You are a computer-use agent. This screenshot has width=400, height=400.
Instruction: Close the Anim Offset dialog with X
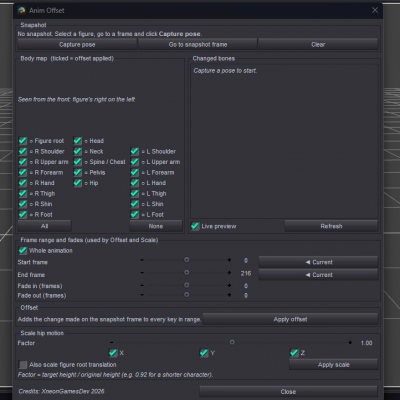pos(375,10)
